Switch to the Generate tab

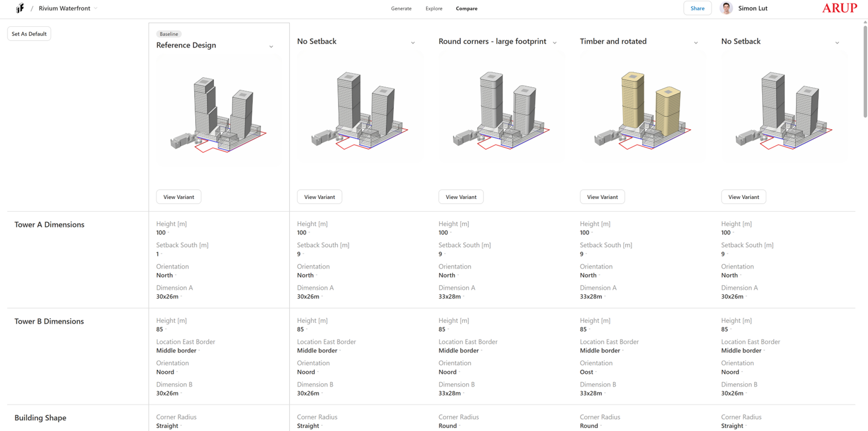[x=401, y=9]
